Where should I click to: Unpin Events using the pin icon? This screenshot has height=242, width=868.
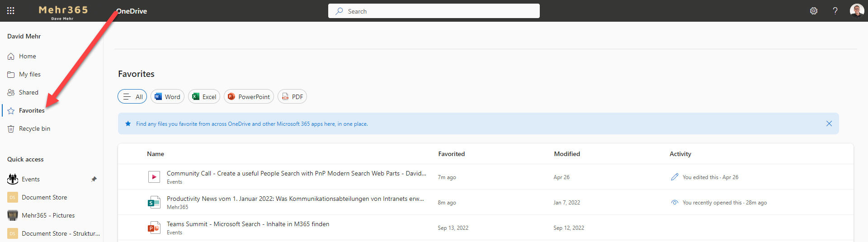click(94, 179)
